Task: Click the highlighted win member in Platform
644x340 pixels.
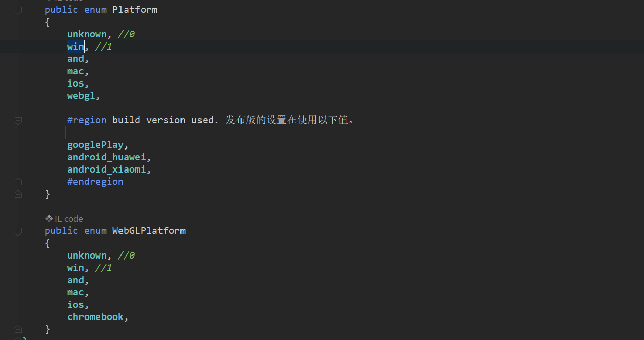Action: 75,47
